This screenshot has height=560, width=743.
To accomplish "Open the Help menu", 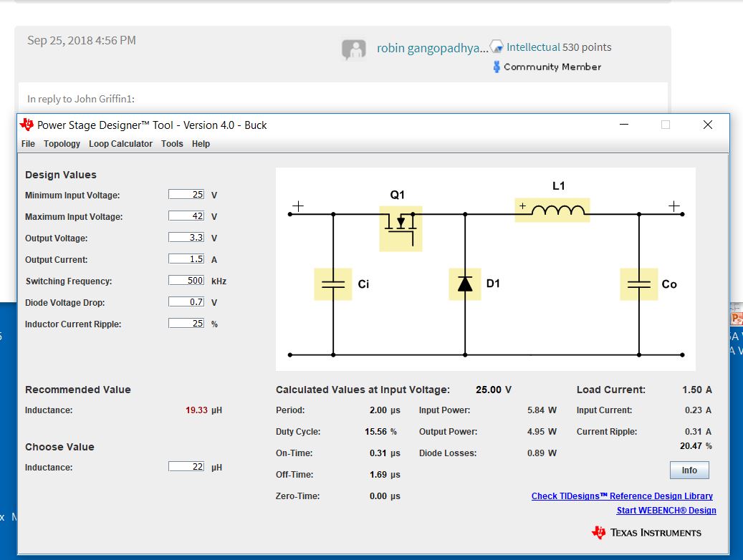I will click(201, 143).
